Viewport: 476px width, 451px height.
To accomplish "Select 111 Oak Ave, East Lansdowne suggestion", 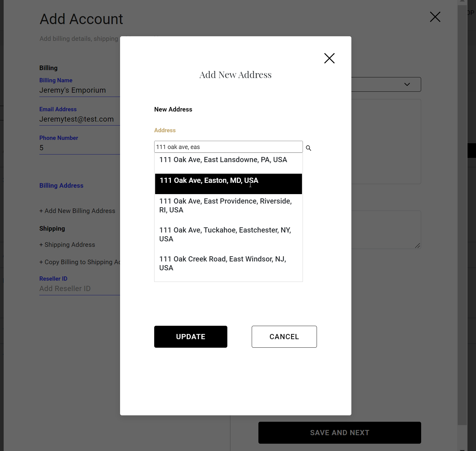I will 223,160.
